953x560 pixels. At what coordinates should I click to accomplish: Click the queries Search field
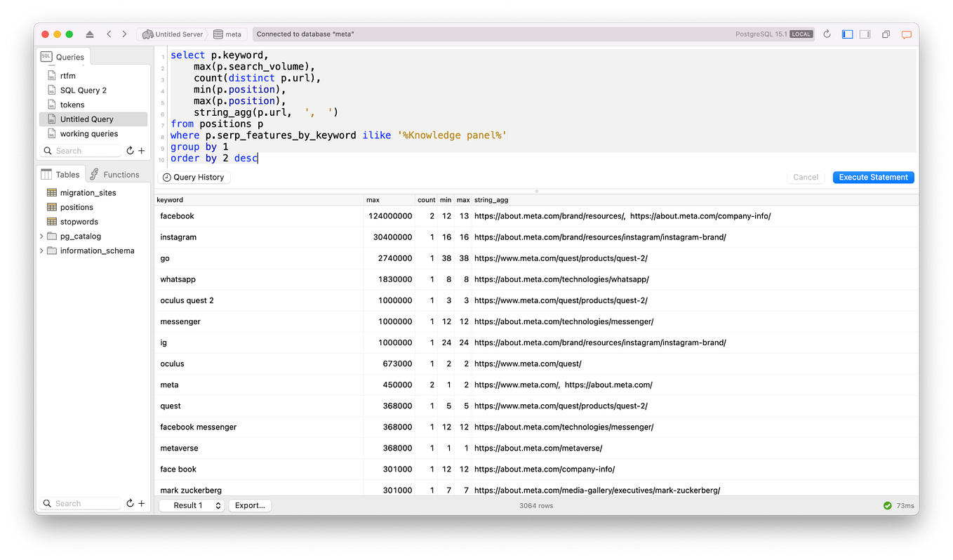[81, 151]
